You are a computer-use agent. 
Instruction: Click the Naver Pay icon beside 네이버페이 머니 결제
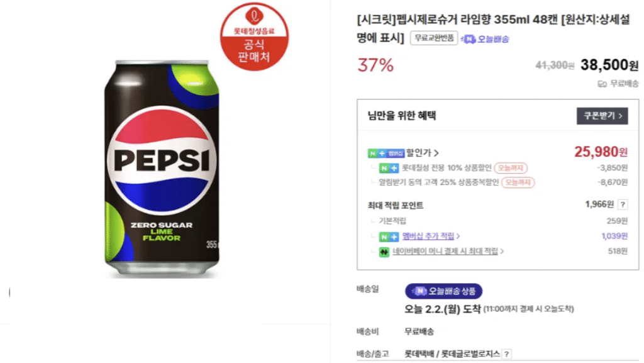pos(384,253)
